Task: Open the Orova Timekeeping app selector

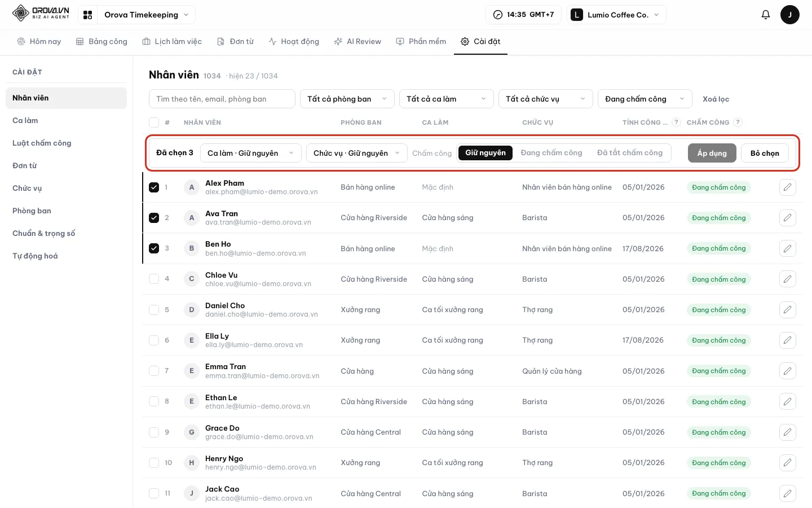Action: [x=146, y=15]
